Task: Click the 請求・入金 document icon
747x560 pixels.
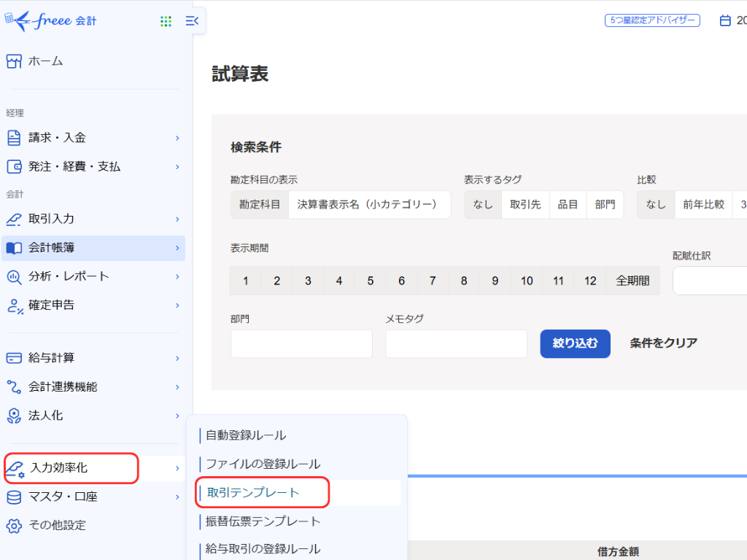Action: point(14,138)
